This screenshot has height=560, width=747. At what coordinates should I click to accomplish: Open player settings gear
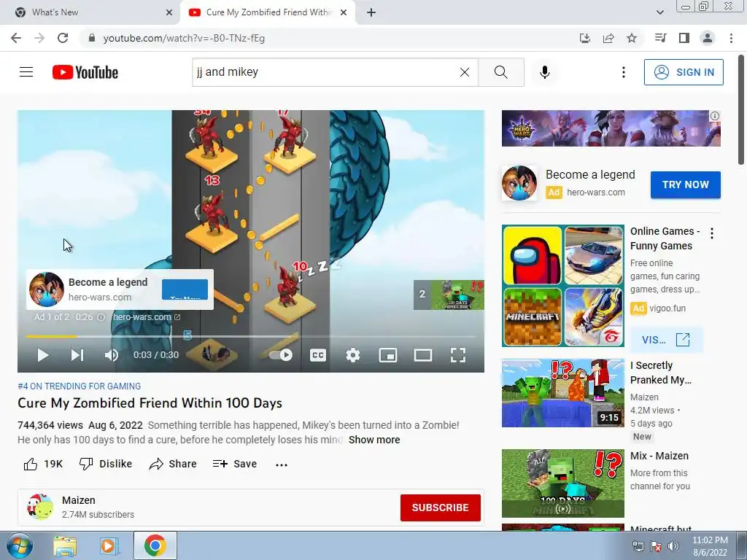coord(352,355)
